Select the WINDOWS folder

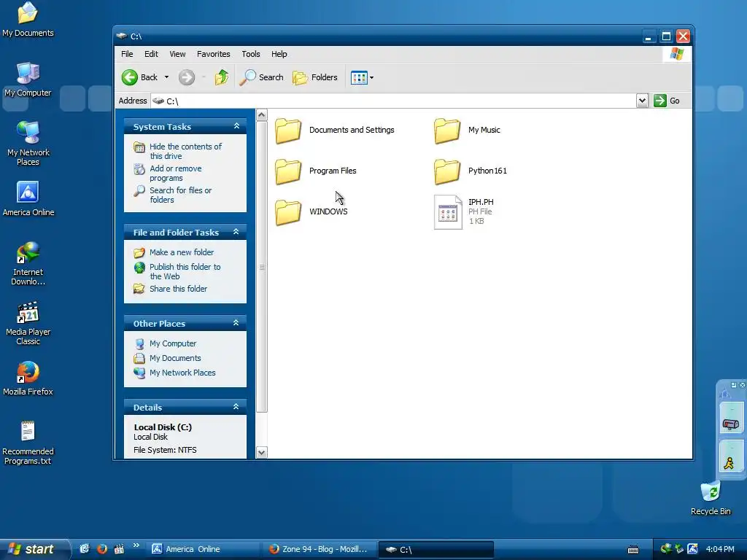coord(311,211)
